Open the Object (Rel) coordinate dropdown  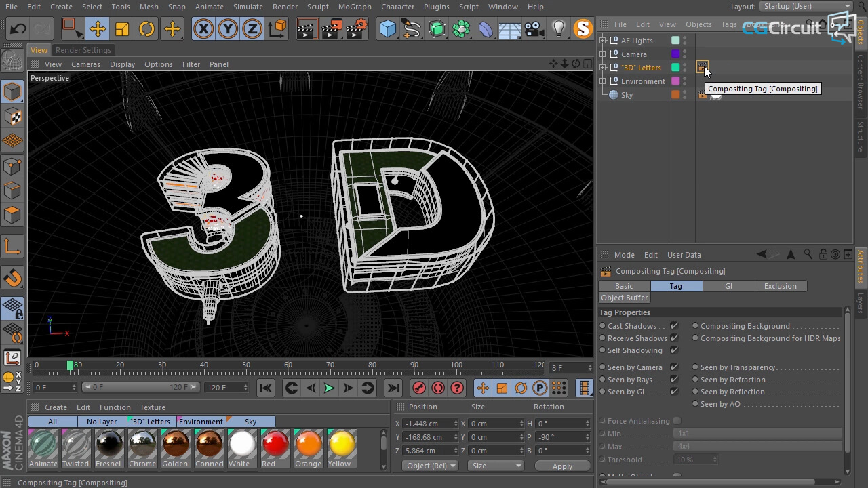(x=431, y=466)
